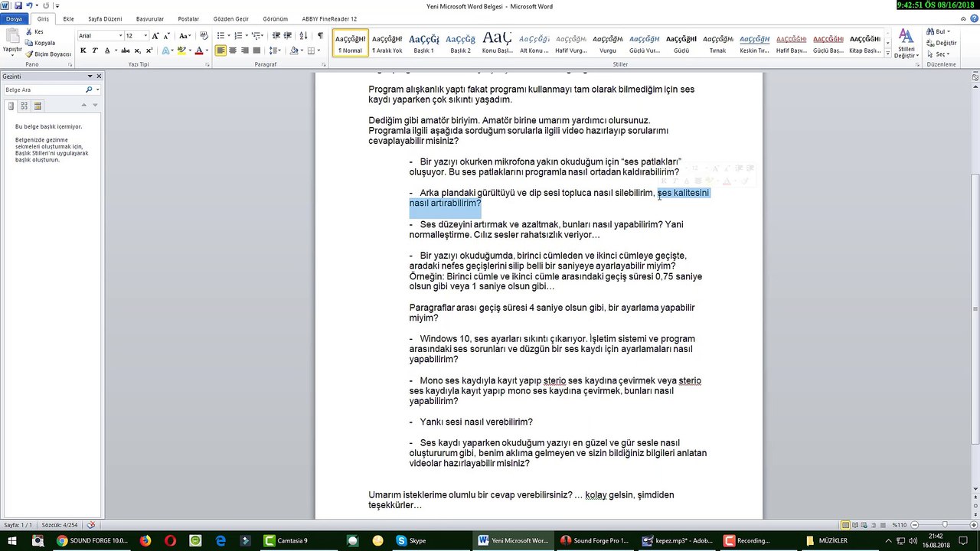
Task: Switch to the Gözden Geçir tab
Action: (x=230, y=18)
